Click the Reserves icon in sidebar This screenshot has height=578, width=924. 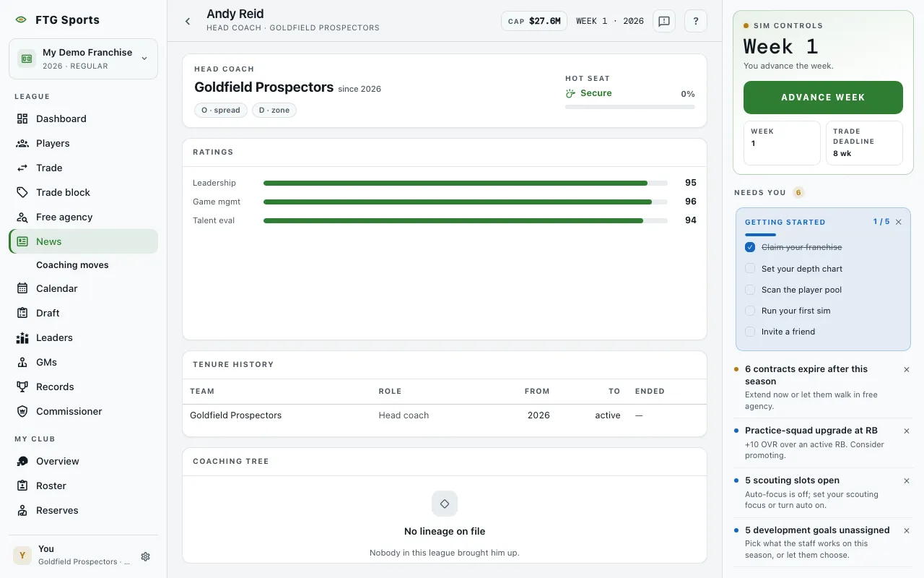pos(22,510)
